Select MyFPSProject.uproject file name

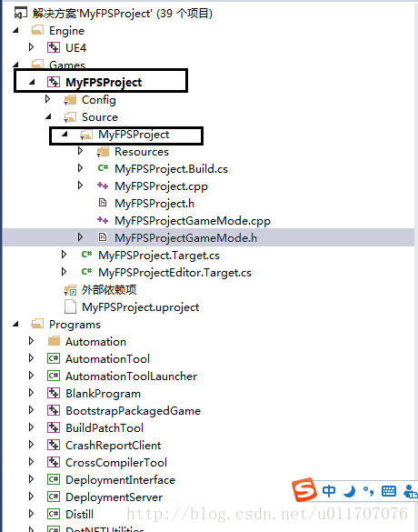[140, 307]
